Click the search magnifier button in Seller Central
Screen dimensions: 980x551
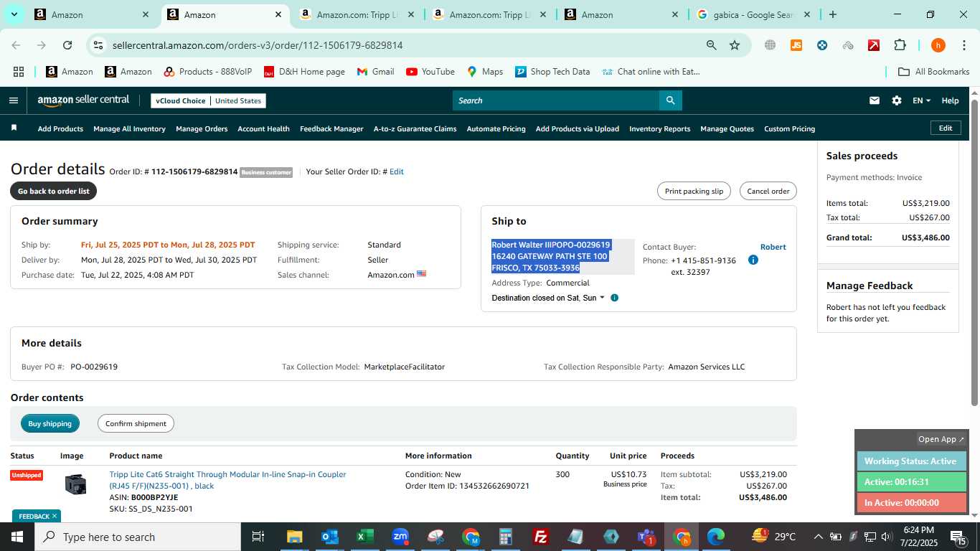pyautogui.click(x=670, y=100)
